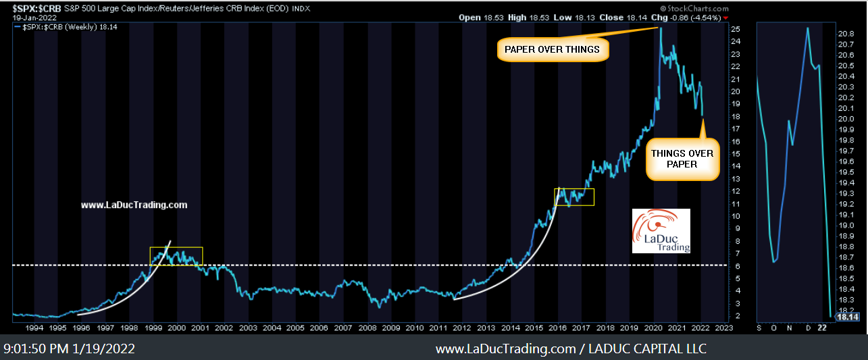
Task: Click the 18.14 price tag on the mini chart axis
Action: point(846,316)
